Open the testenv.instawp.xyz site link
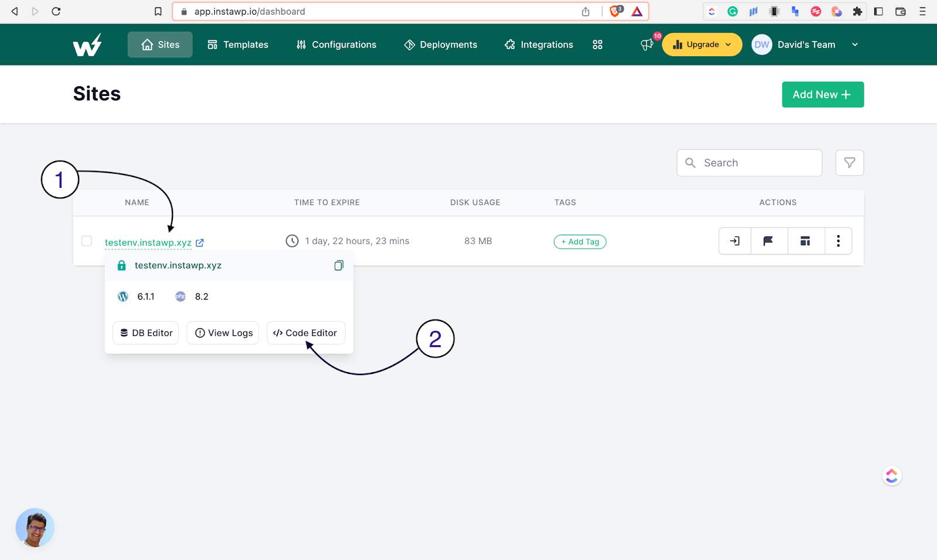Image resolution: width=937 pixels, height=560 pixels. [148, 243]
